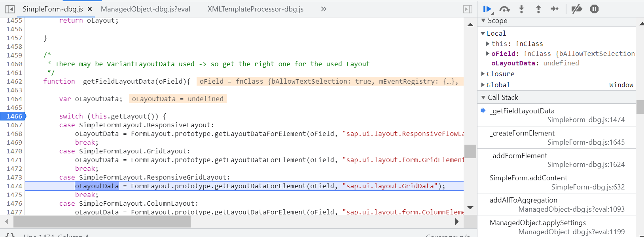Viewport: 644px width, 237px height.
Task: Set a breakpoint on line 1477
Action: 14,212
